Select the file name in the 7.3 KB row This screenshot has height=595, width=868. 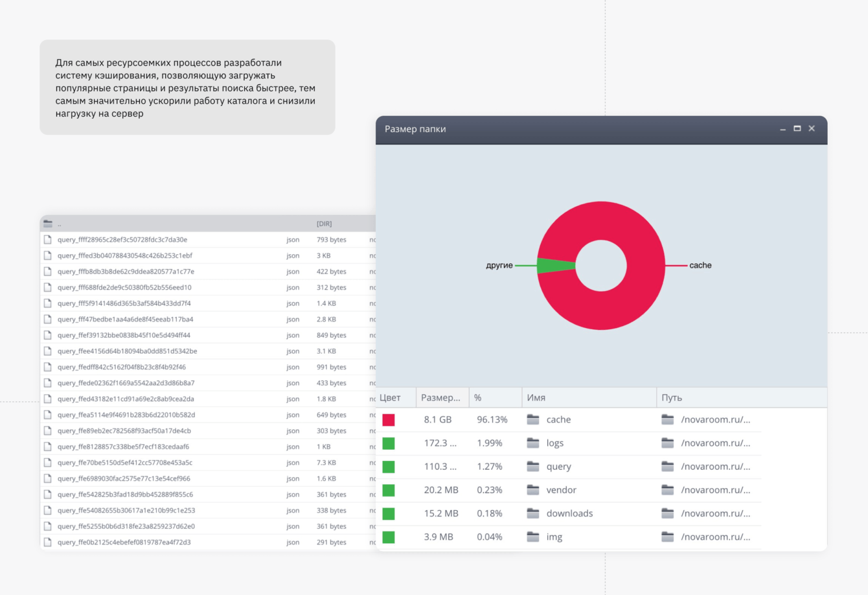(125, 463)
